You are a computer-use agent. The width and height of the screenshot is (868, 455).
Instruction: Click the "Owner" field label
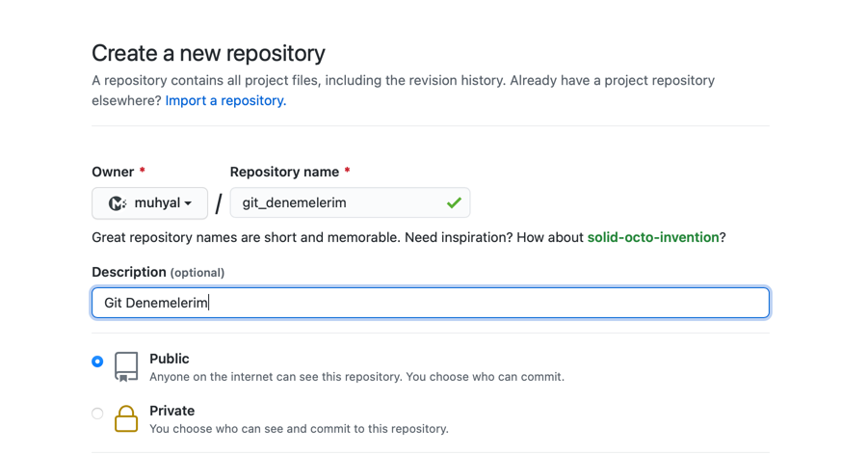coord(113,172)
